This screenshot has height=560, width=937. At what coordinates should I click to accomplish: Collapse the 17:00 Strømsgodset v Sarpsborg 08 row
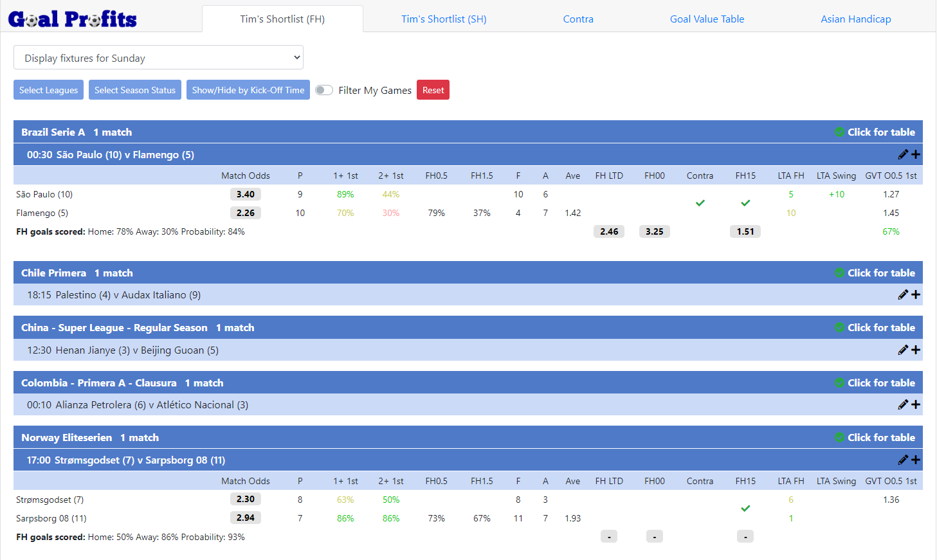pyautogui.click(x=468, y=460)
